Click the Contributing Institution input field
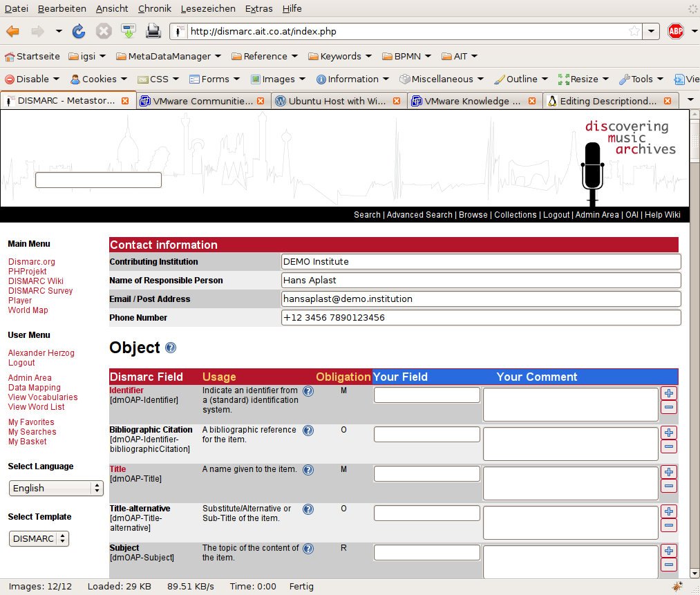 [481, 262]
